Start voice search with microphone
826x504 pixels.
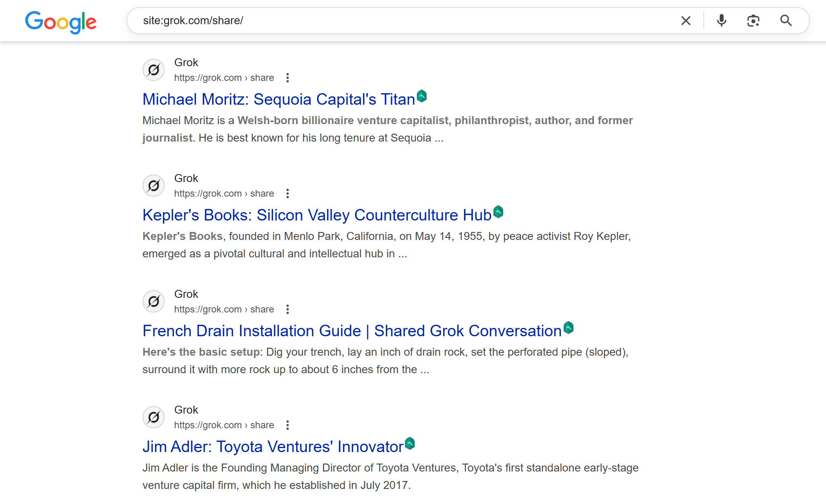click(722, 21)
